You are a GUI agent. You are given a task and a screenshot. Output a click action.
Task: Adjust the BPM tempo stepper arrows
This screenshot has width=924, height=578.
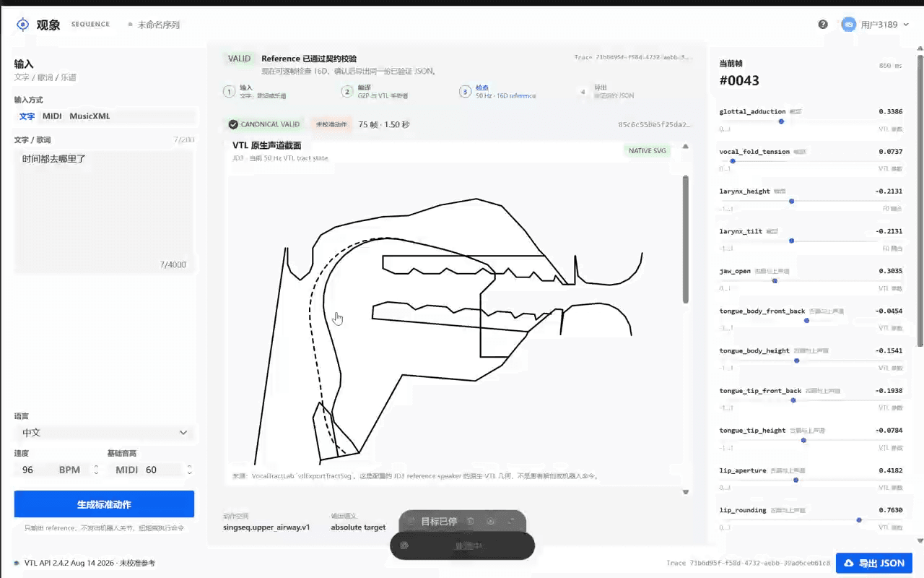(x=96, y=470)
